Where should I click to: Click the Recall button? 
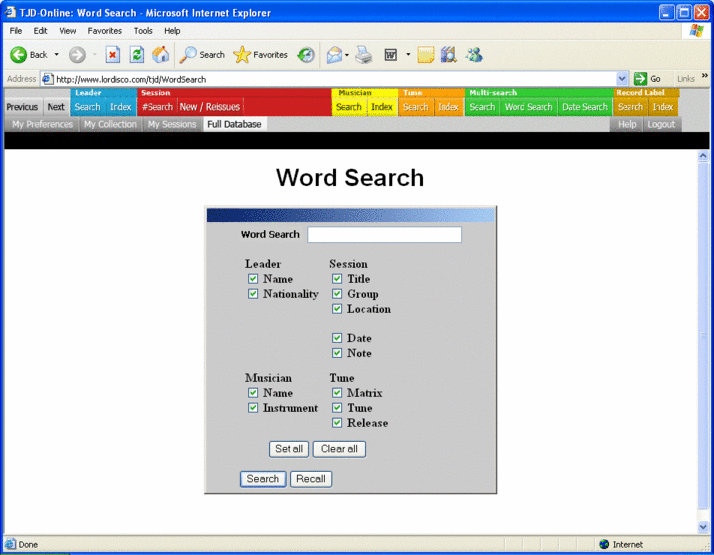point(311,479)
